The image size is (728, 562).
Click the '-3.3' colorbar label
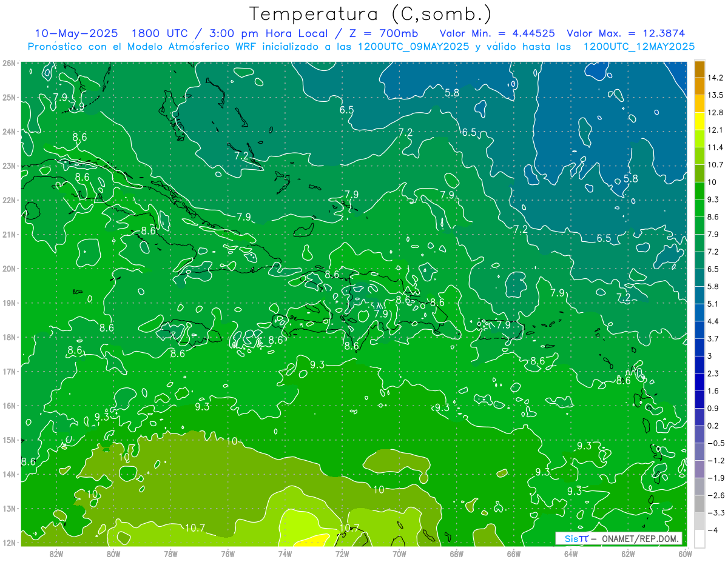coord(715,512)
